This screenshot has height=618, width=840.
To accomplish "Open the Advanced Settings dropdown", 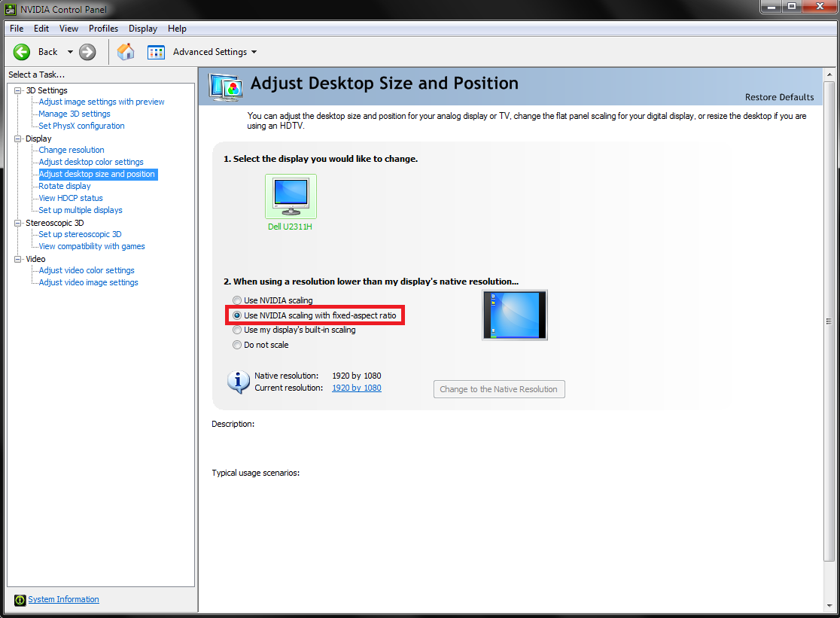I will coord(254,52).
